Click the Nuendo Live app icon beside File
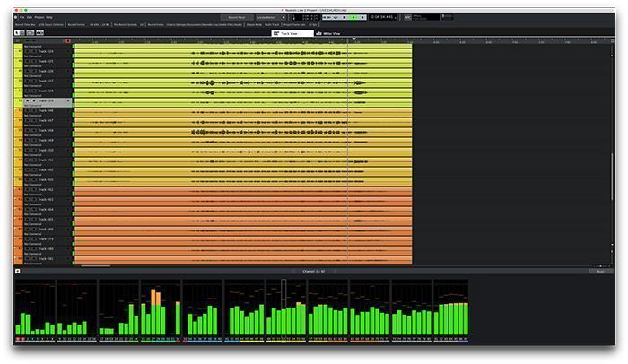The width and height of the screenshot is (628, 364). 16,17
